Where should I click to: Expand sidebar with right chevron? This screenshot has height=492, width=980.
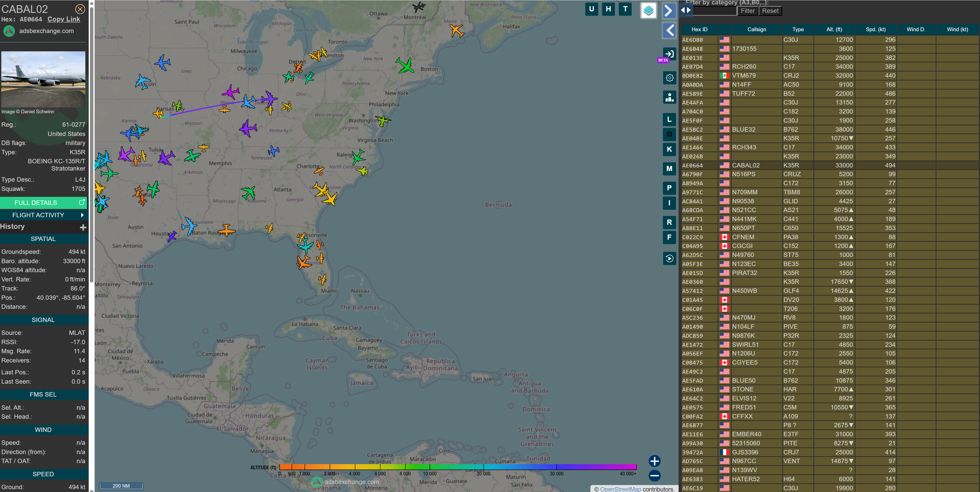[669, 11]
